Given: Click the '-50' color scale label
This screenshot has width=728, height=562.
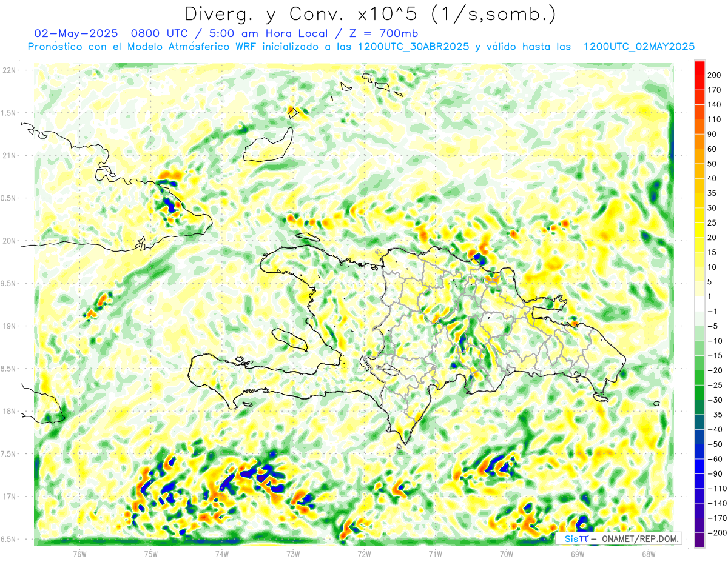Looking at the screenshot, I should tap(715, 444).
